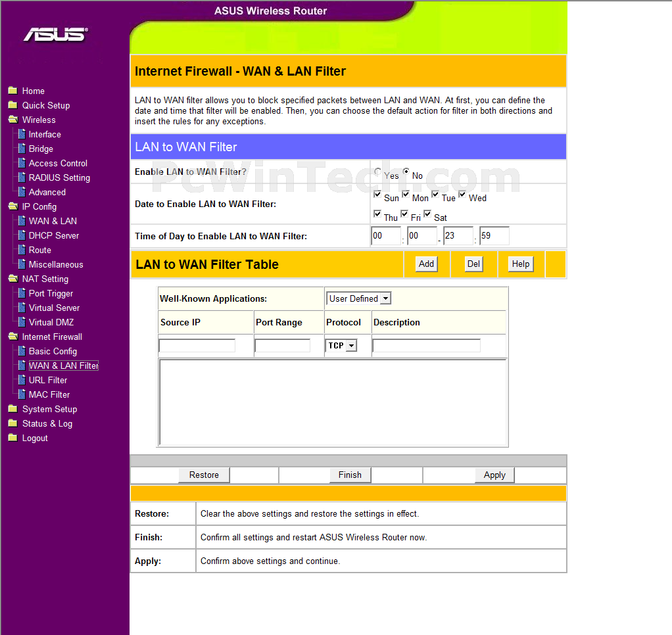
Task: Open the Access Control link
Action: pos(58,163)
